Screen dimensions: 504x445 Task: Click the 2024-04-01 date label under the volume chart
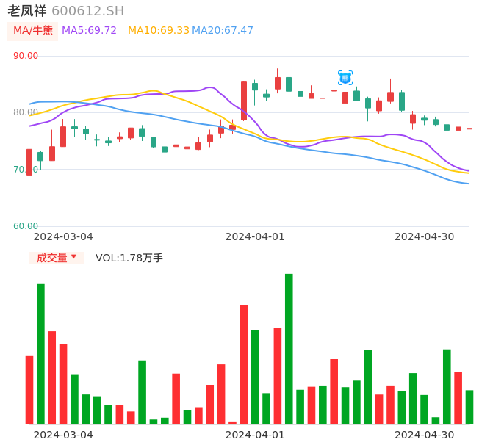point(255,435)
